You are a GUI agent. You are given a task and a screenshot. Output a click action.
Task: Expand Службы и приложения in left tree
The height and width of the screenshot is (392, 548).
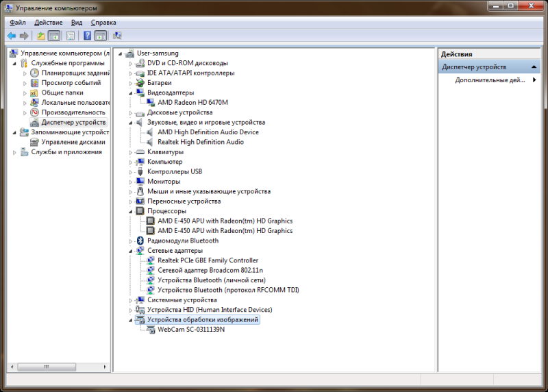(x=15, y=152)
